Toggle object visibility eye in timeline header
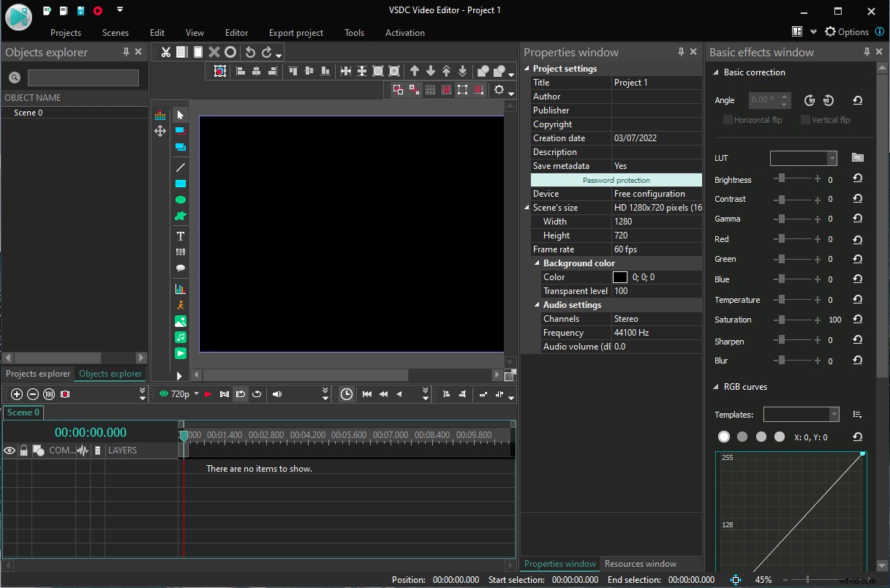This screenshot has height=588, width=890. [x=9, y=450]
